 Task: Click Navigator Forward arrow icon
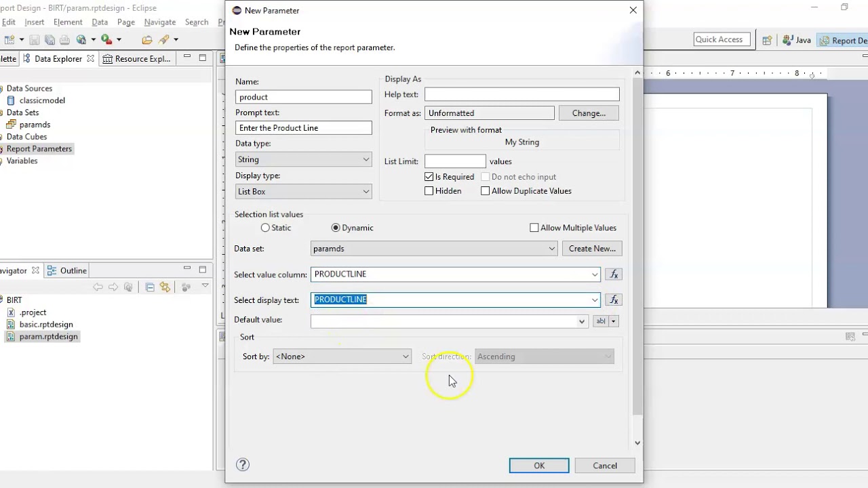(113, 287)
